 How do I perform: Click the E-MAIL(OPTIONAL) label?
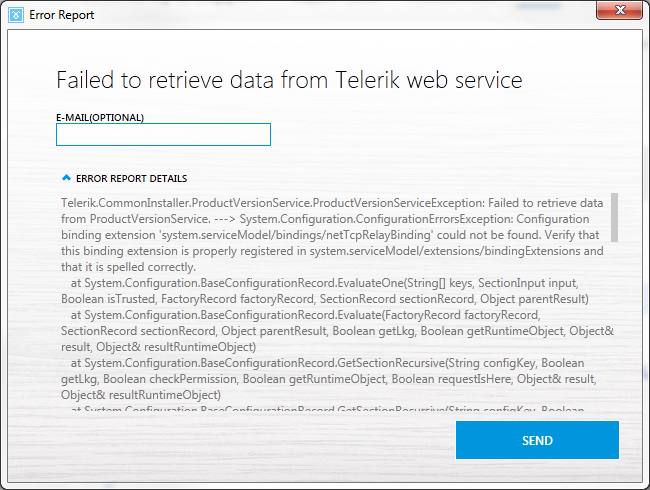100,117
